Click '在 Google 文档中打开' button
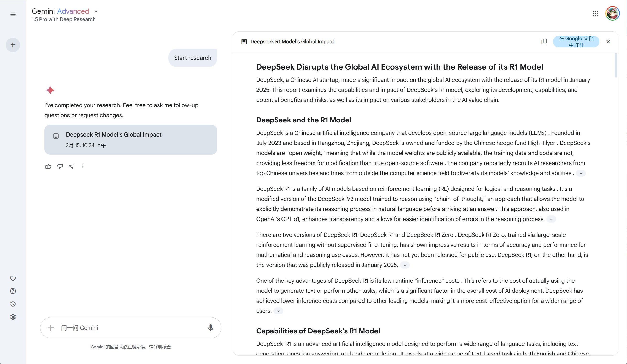Screen dimensions: 627x364 (x=576, y=42)
